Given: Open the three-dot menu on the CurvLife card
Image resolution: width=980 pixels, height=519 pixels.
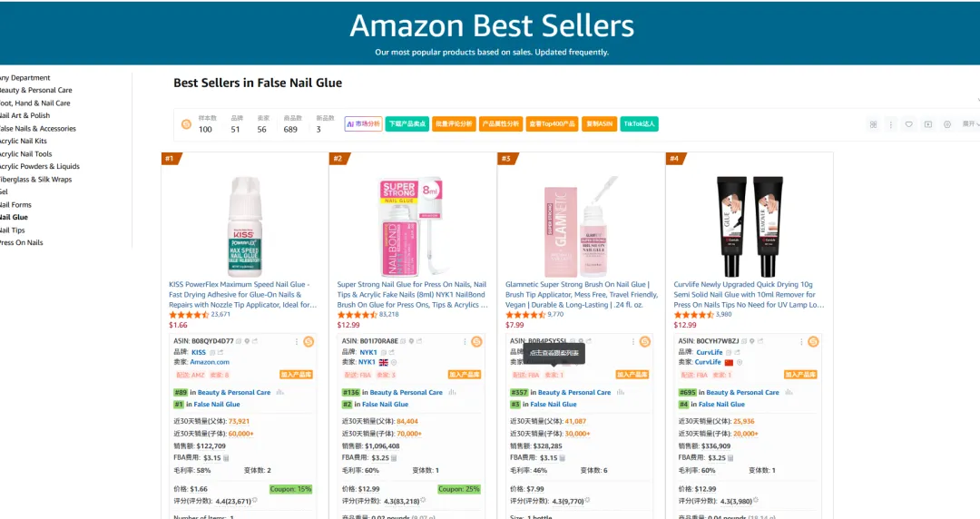Looking at the screenshot, I should (x=801, y=341).
